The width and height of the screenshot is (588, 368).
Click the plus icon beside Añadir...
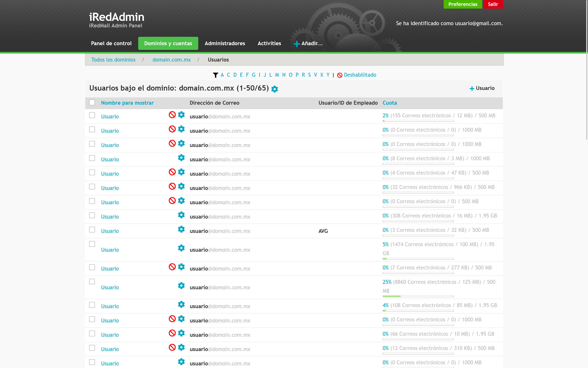pos(297,44)
